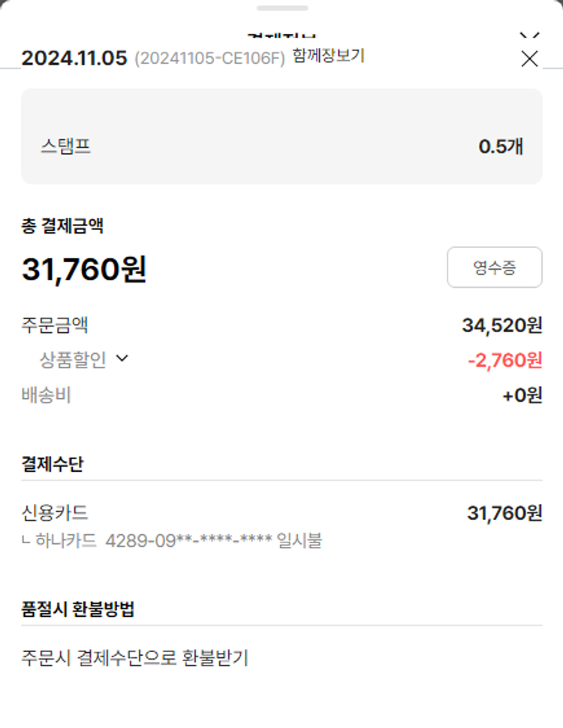Close the order detail sheet with X
The height and width of the screenshot is (728, 563).
[x=529, y=59]
